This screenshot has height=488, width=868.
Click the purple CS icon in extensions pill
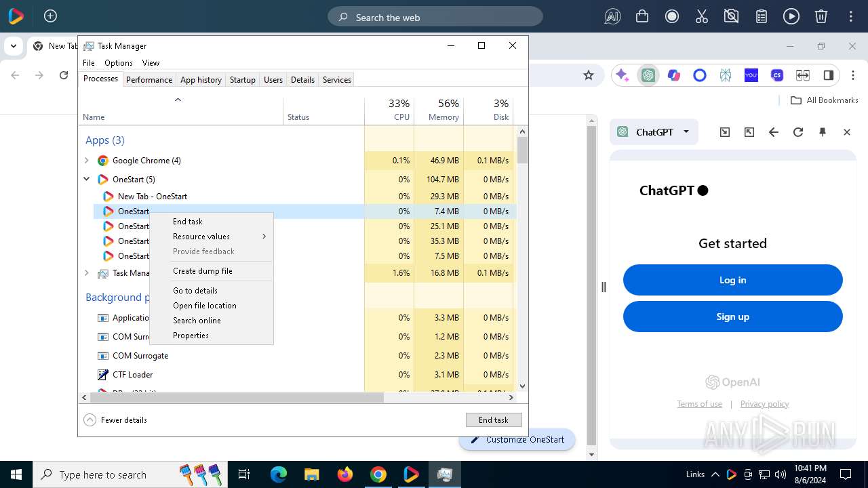777,75
